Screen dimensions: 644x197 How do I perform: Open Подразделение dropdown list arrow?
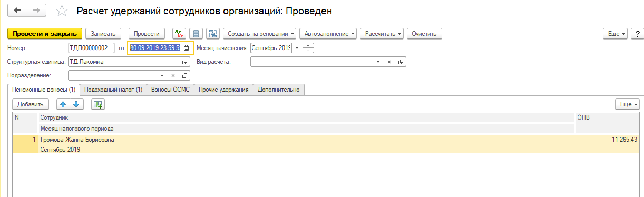[x=162, y=75]
